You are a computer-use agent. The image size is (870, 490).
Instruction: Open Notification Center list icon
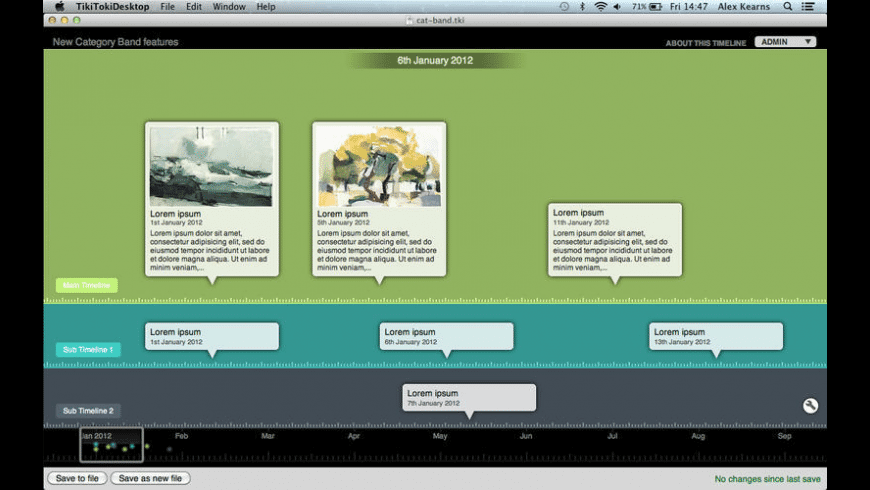808,7
